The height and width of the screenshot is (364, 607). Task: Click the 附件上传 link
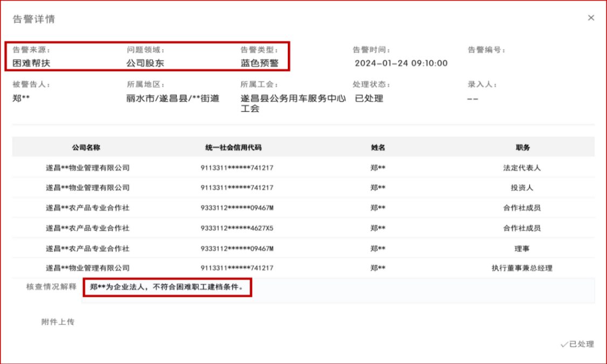pyautogui.click(x=58, y=322)
